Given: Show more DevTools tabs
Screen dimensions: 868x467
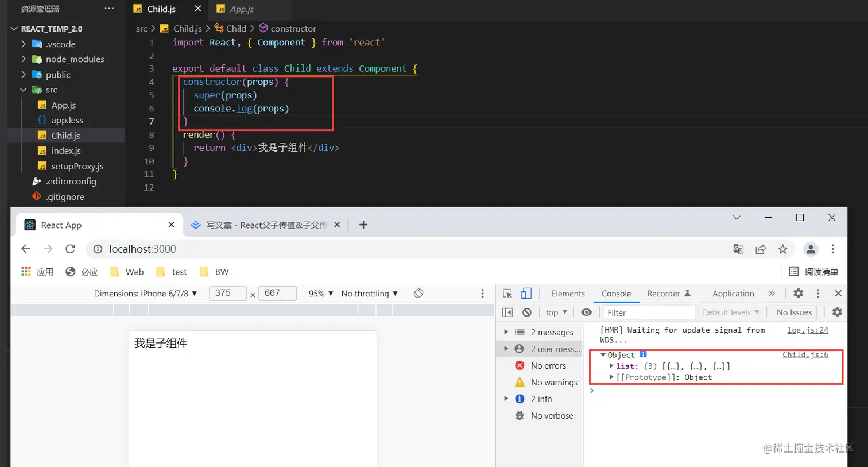Looking at the screenshot, I should (772, 294).
